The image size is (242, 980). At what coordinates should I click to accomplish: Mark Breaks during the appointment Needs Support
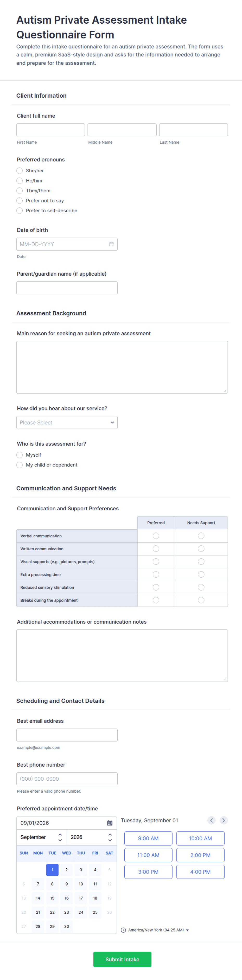point(201,600)
